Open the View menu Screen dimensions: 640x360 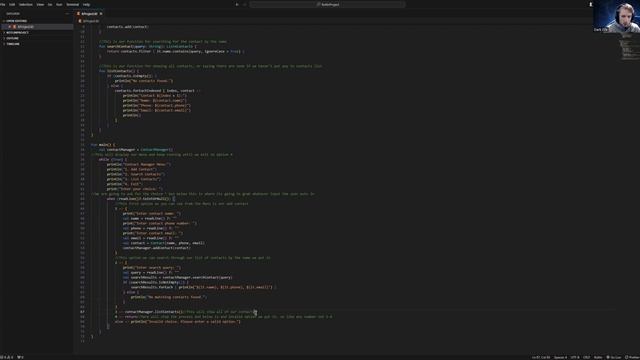[40, 4]
